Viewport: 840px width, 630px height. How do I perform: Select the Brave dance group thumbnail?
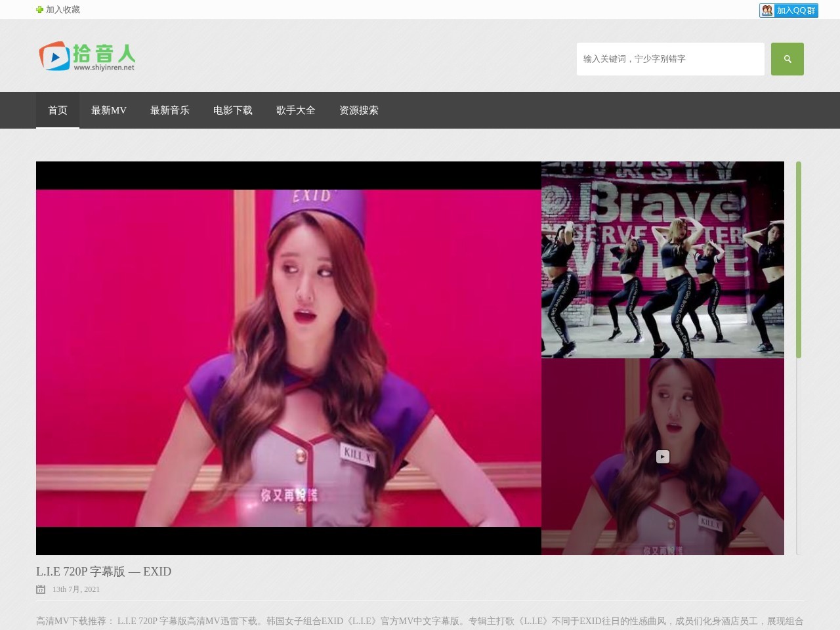[x=663, y=260]
